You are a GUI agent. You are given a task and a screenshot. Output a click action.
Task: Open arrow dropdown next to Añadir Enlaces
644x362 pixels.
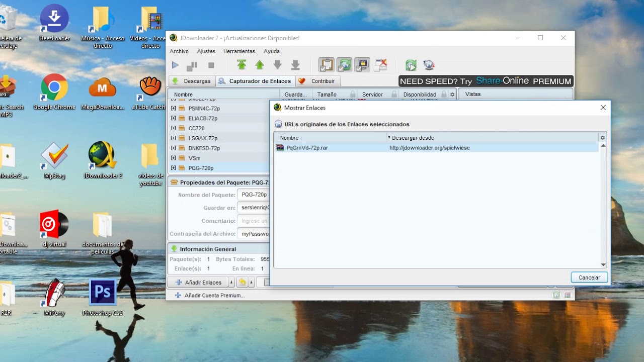click(232, 283)
